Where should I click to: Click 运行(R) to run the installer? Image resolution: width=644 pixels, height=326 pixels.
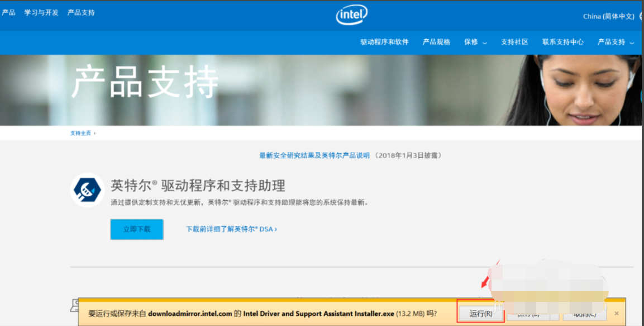coord(481,314)
